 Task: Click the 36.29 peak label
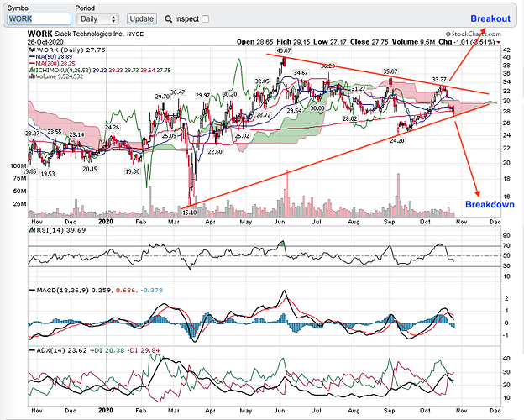coord(327,66)
